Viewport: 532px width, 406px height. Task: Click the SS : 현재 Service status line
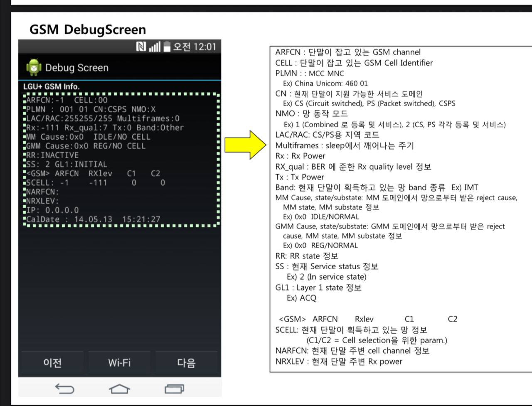click(x=327, y=266)
